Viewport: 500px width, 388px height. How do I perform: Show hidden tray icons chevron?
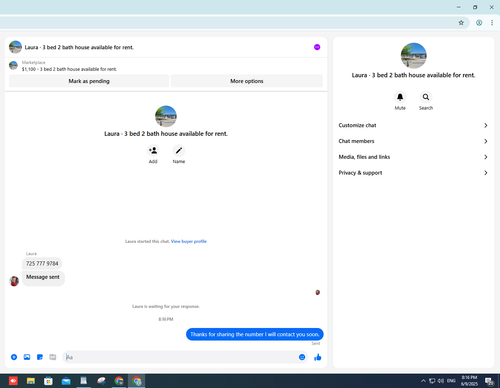[423, 381]
